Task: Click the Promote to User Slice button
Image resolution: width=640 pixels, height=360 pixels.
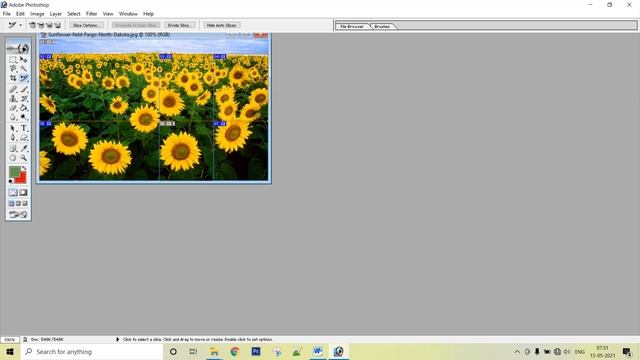Action: coord(136,25)
